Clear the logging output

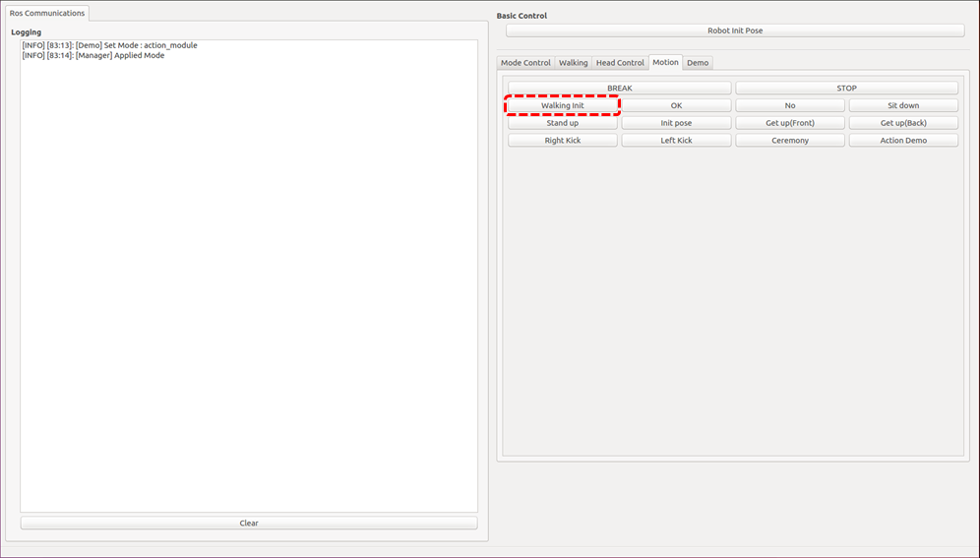249,523
